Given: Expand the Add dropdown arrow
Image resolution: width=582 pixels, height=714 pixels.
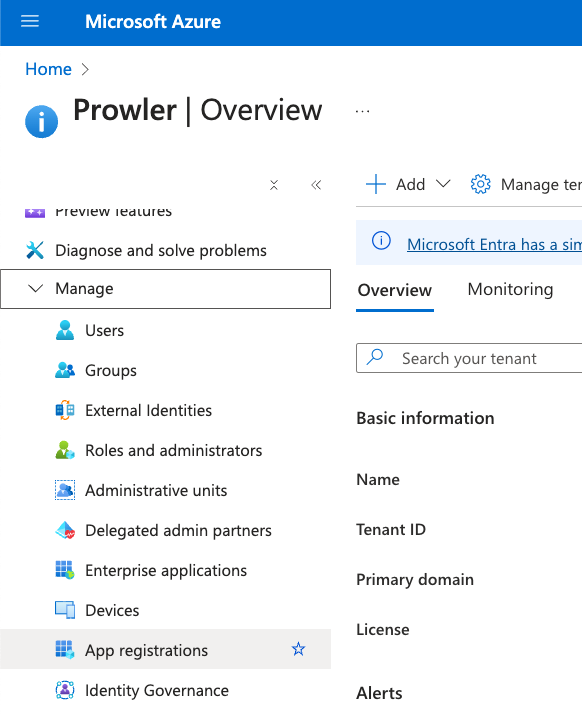Looking at the screenshot, I should click(443, 184).
